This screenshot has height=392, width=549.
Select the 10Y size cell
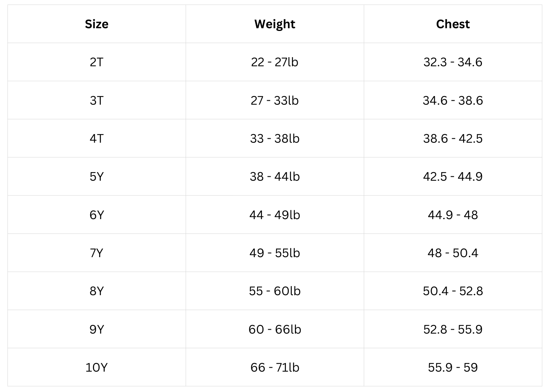[x=96, y=368]
